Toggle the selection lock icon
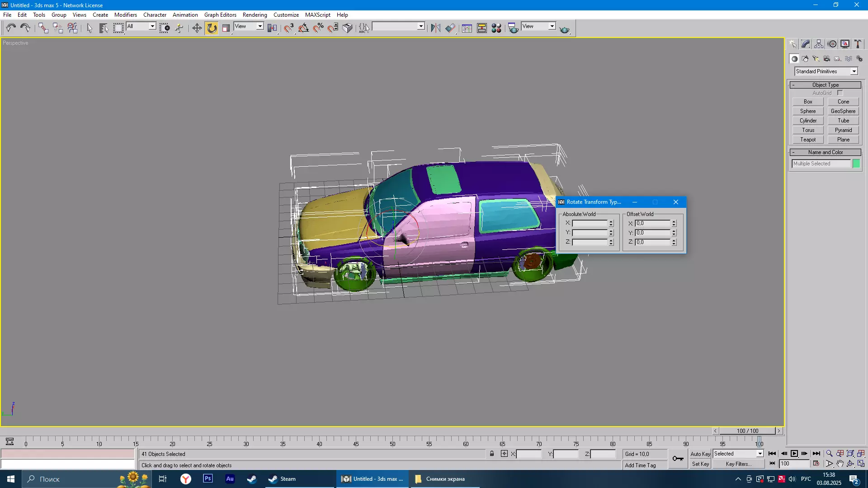This screenshot has width=868, height=488. coord(492,454)
